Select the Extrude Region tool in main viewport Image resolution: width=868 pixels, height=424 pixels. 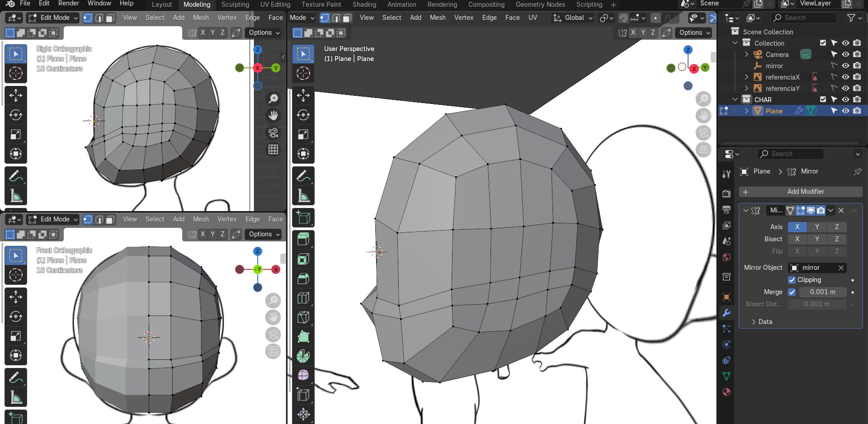pyautogui.click(x=303, y=239)
